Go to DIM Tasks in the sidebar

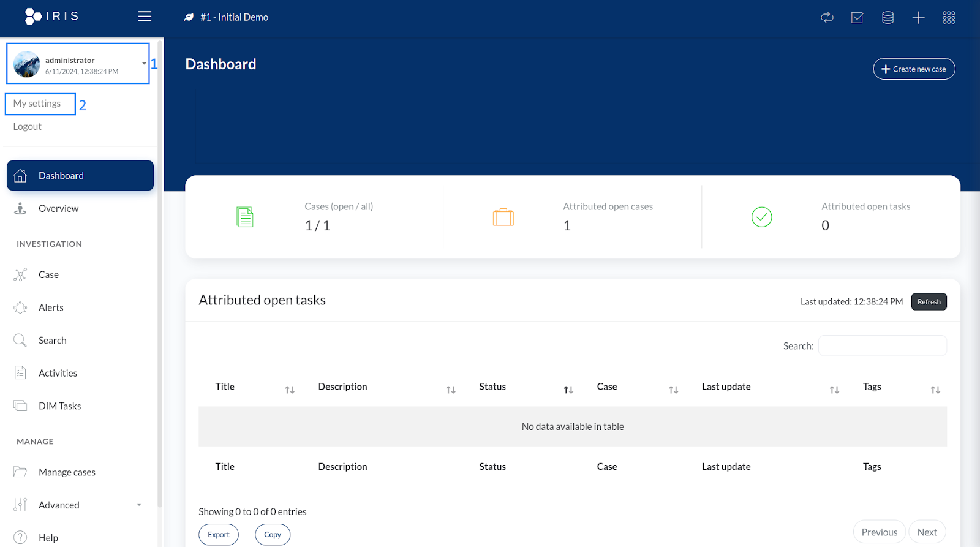(x=59, y=406)
